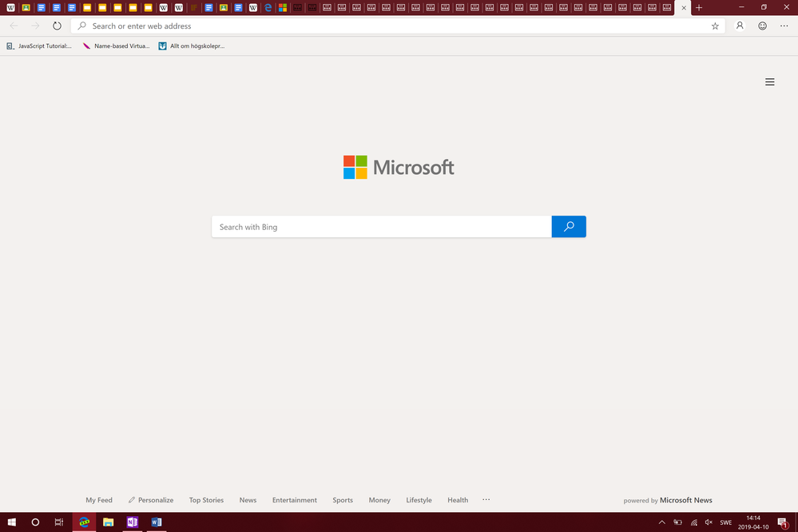Close the current active tab
This screenshot has width=798, height=532.
(x=684, y=8)
